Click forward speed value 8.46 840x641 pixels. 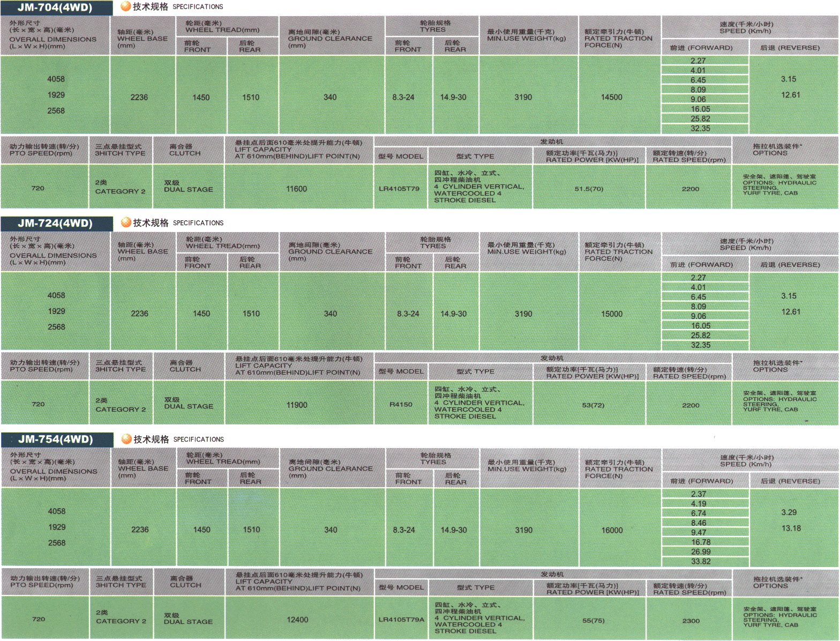click(x=699, y=523)
